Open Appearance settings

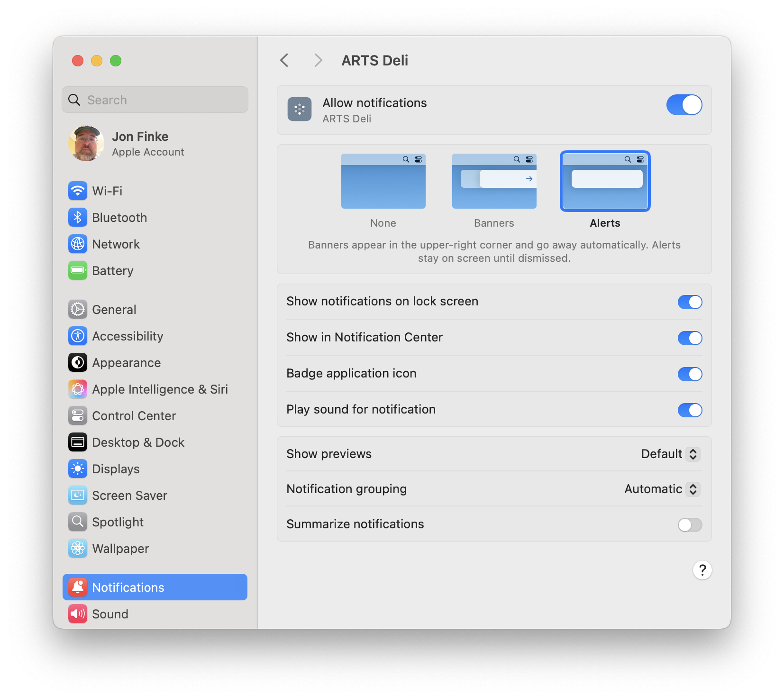point(155,363)
